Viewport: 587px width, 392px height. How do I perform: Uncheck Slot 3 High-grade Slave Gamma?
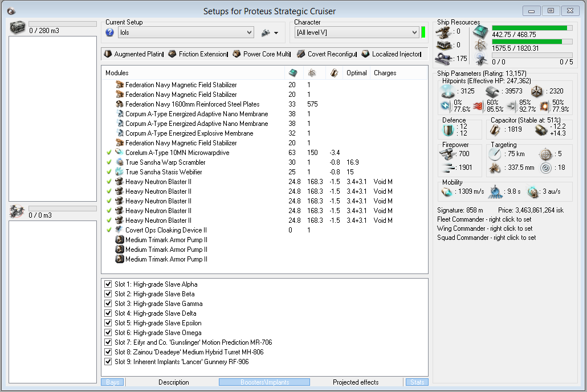click(108, 304)
